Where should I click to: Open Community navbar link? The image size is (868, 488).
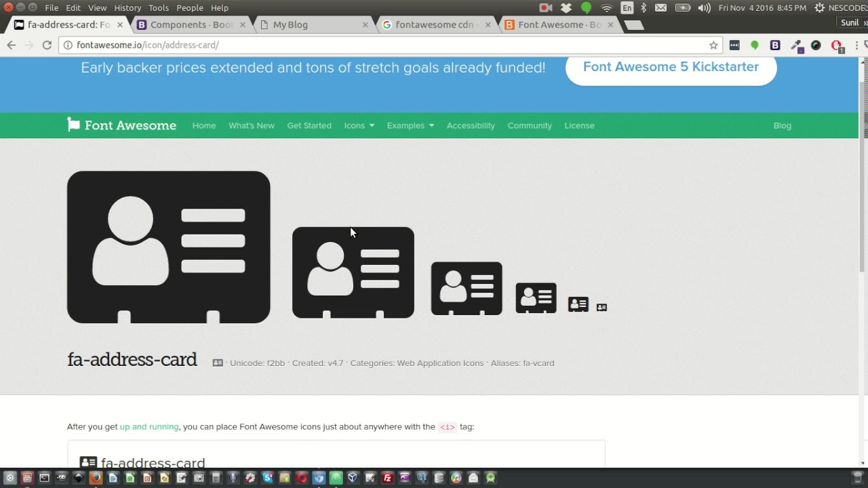pyautogui.click(x=530, y=125)
